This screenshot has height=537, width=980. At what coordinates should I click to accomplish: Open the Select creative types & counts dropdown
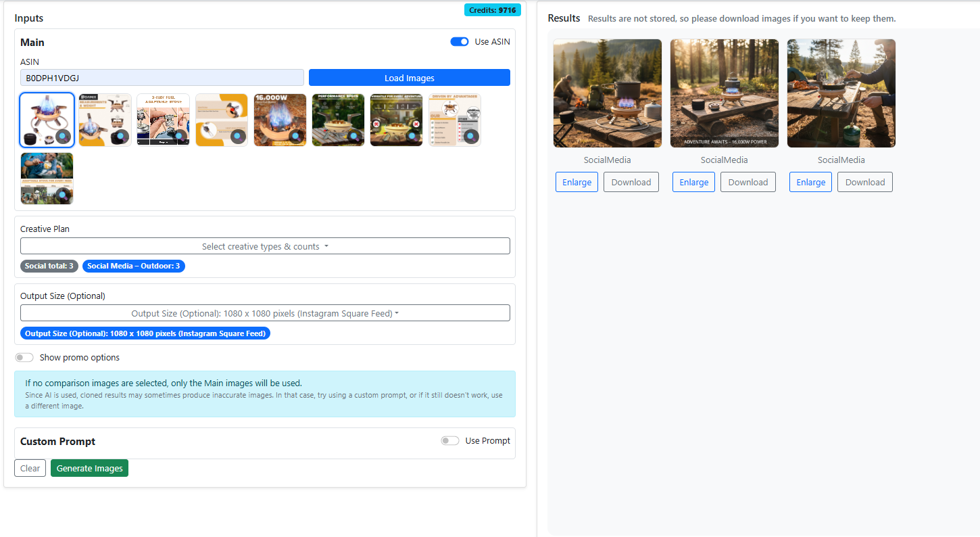click(x=265, y=246)
